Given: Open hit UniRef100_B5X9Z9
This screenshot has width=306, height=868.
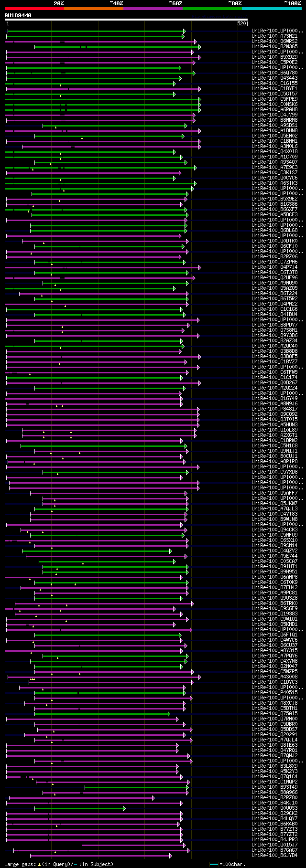Looking at the screenshot, I should click(274, 57).
